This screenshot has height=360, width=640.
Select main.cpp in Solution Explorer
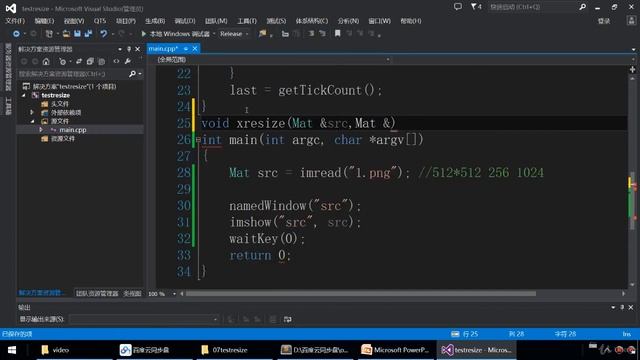tap(73, 130)
